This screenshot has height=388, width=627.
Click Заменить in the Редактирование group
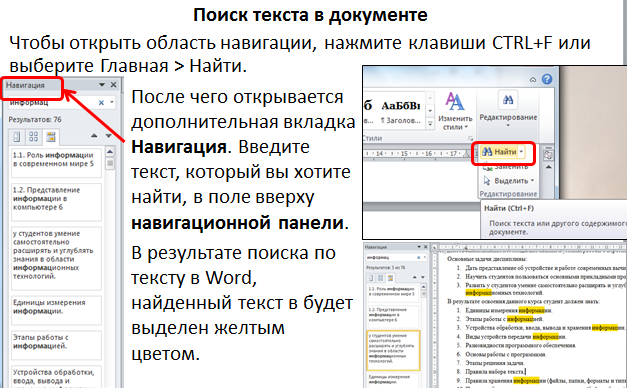[506, 166]
